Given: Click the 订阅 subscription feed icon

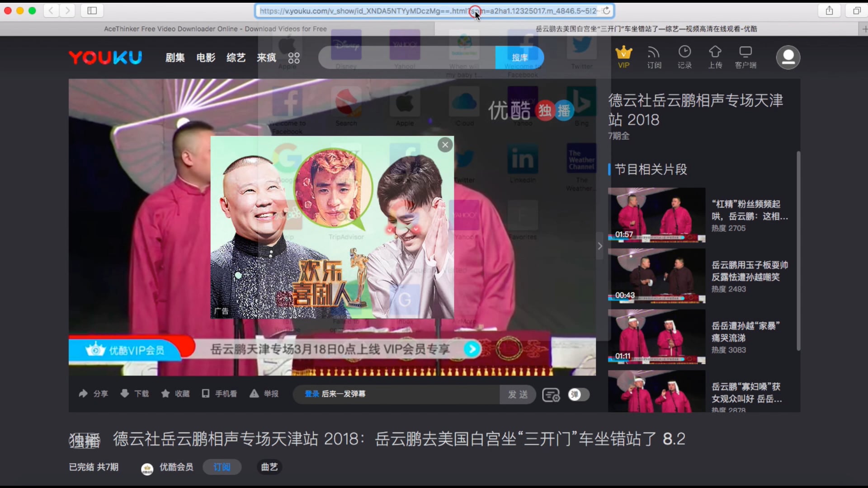Looking at the screenshot, I should 654,57.
